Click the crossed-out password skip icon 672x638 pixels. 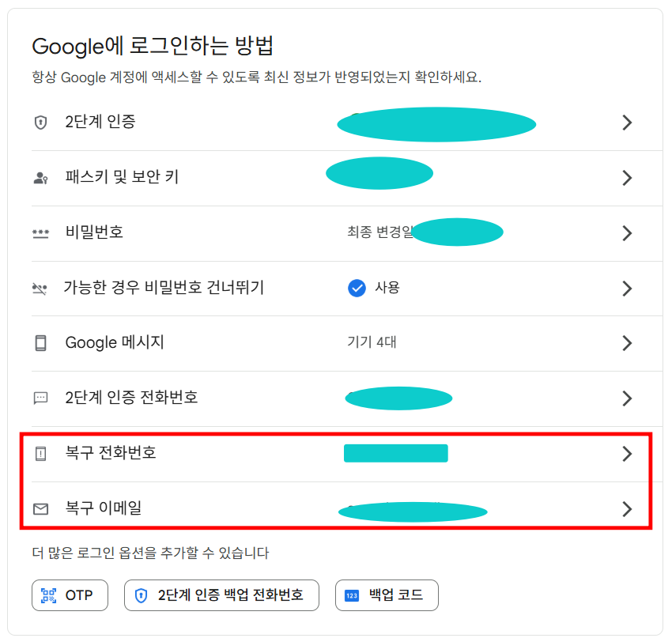(x=40, y=288)
